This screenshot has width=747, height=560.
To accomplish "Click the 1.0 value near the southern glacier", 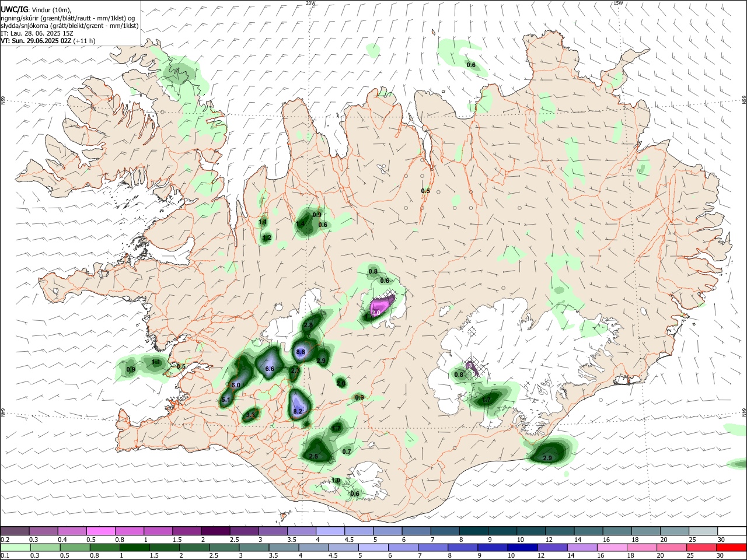I will click(336, 481).
